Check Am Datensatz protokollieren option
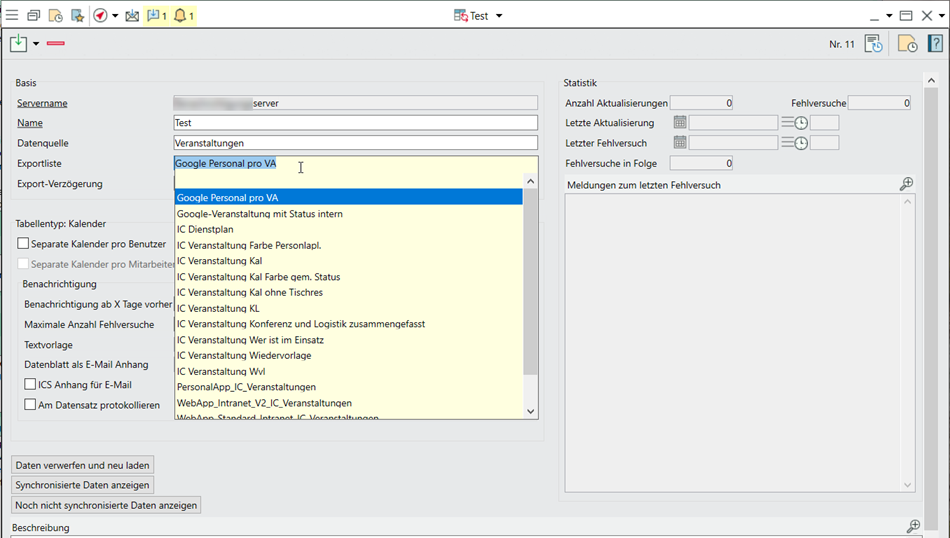The width and height of the screenshot is (950, 538). coord(30,405)
